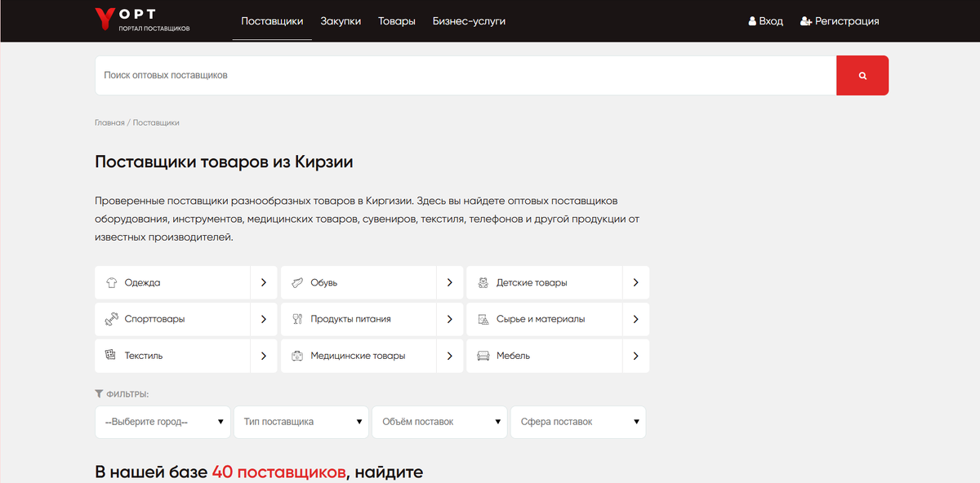Open the Объём поставок dropdown

coord(439,422)
